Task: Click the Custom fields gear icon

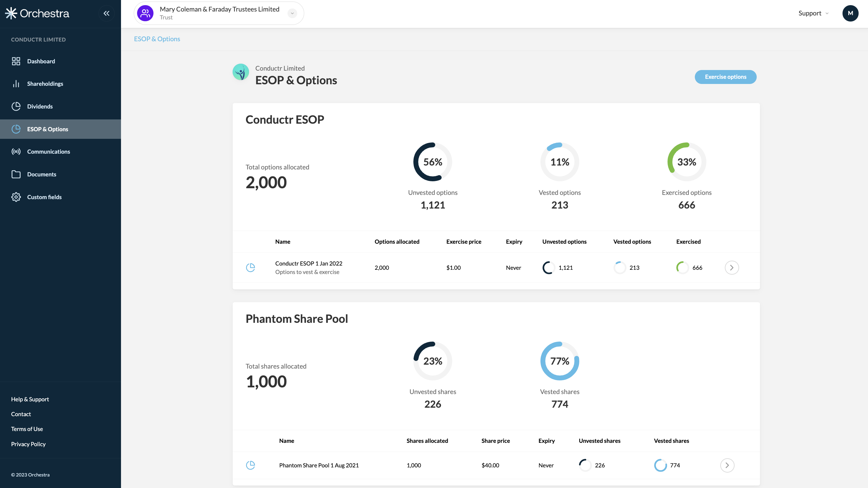Action: [16, 197]
